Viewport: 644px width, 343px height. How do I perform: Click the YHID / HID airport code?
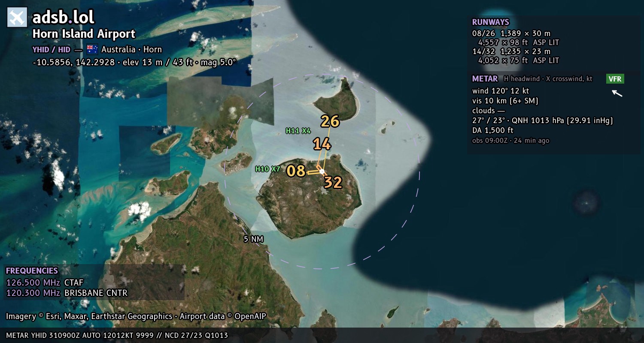(51, 49)
